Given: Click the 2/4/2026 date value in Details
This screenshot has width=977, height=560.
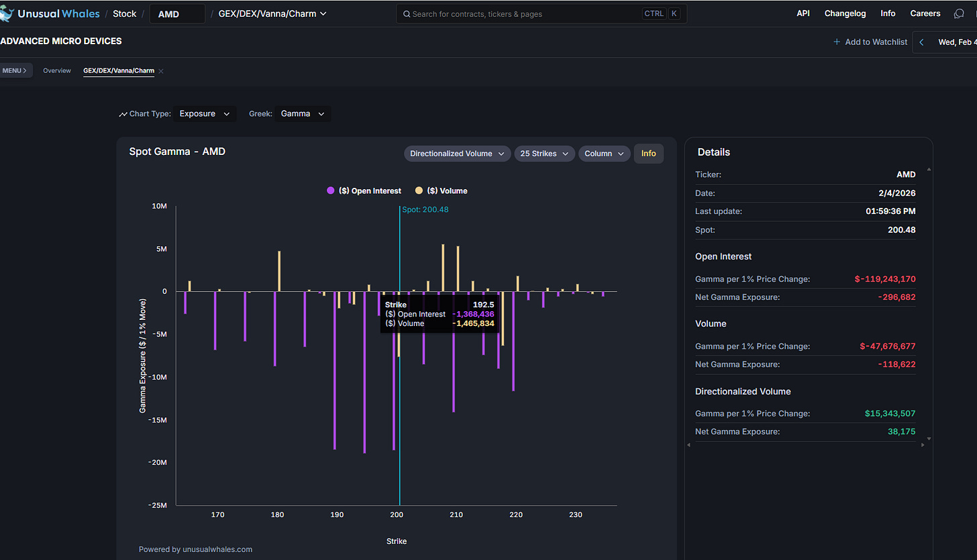Looking at the screenshot, I should pos(896,193).
